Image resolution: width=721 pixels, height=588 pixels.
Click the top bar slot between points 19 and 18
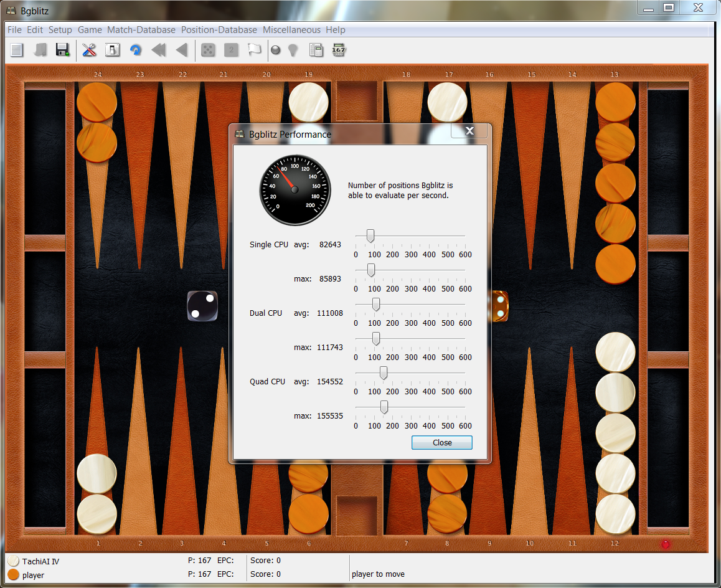357,102
